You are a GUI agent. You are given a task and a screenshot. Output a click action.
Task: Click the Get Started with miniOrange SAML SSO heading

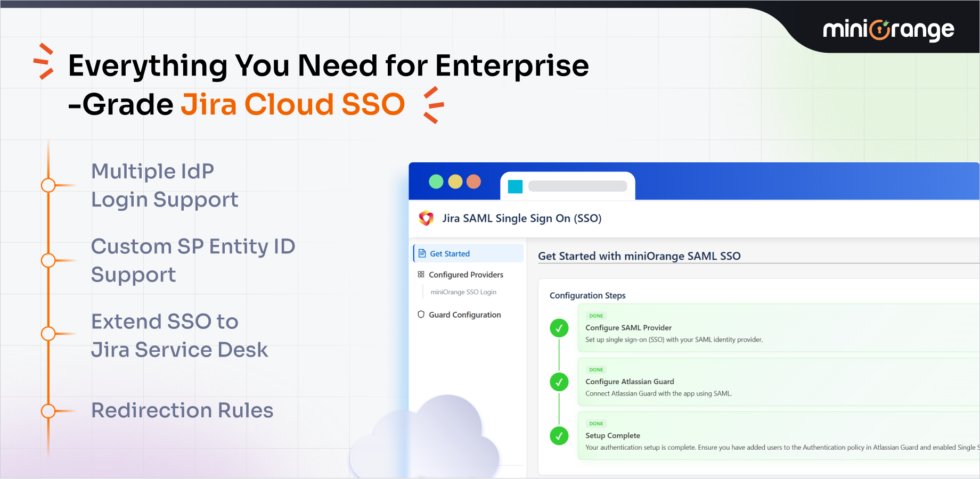pos(639,256)
